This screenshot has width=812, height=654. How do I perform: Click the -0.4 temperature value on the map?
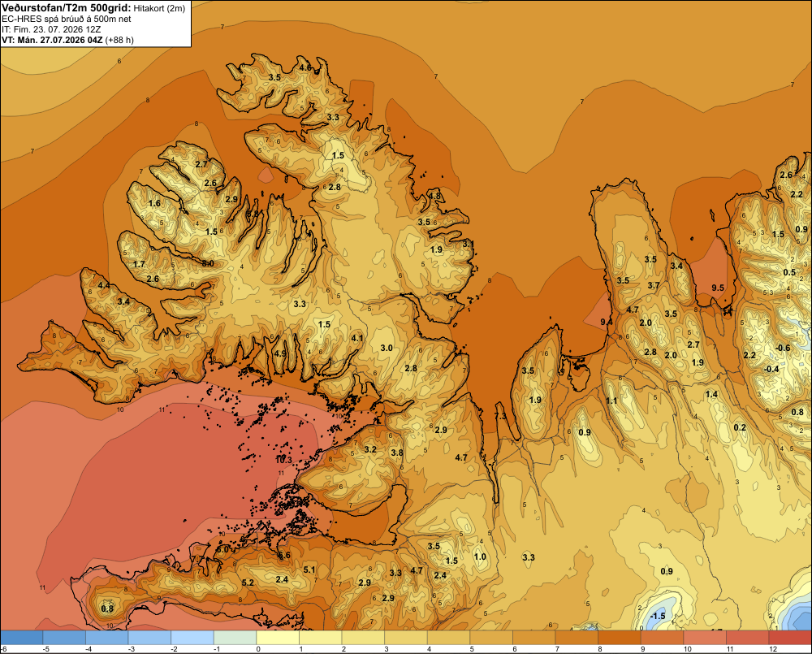click(771, 370)
